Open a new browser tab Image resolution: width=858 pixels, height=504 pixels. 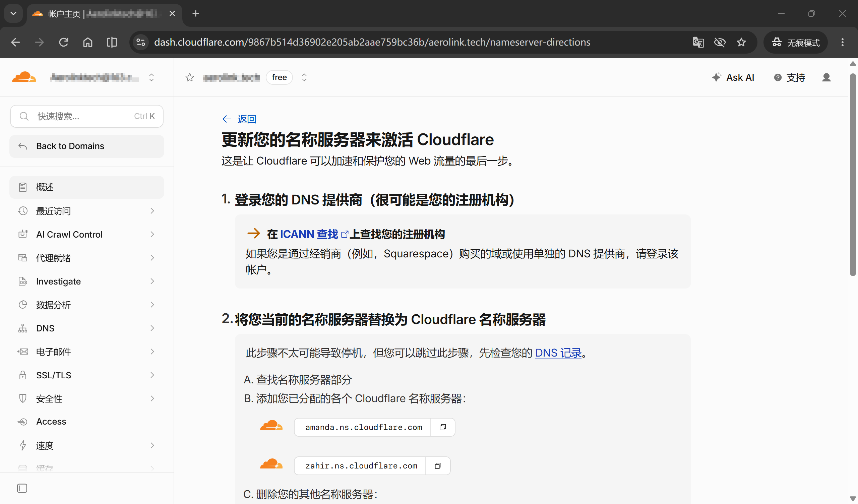195,14
